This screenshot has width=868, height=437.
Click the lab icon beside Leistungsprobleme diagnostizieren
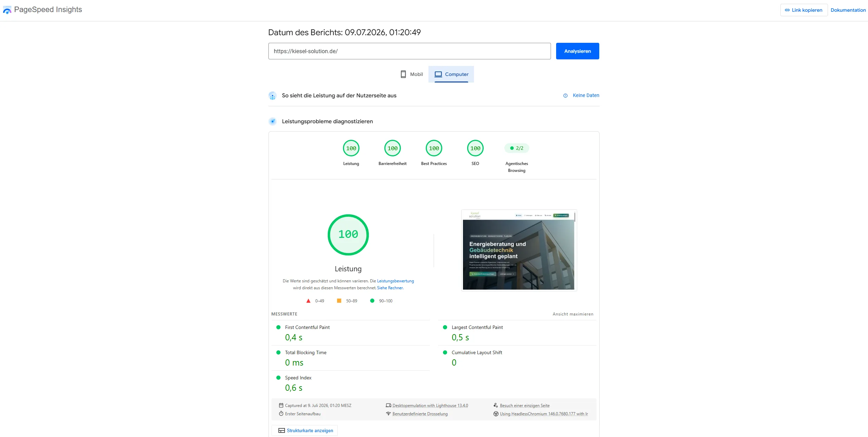coord(273,122)
